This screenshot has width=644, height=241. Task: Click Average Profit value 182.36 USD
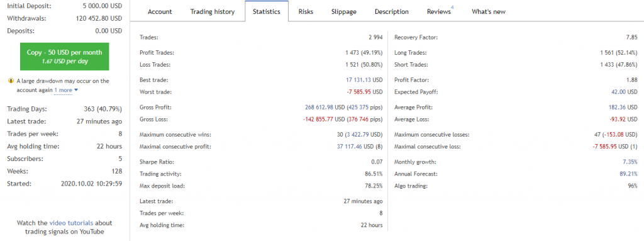tap(623, 108)
